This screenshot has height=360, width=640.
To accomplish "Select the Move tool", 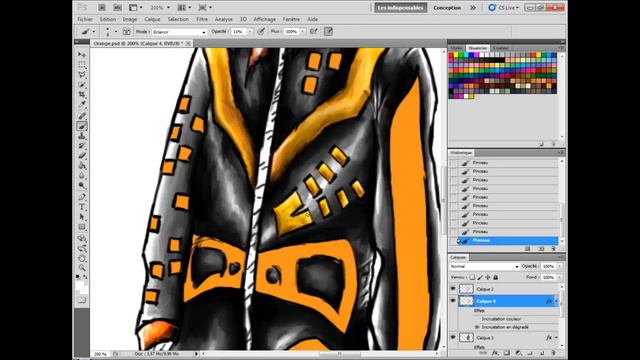I will click(x=82, y=55).
